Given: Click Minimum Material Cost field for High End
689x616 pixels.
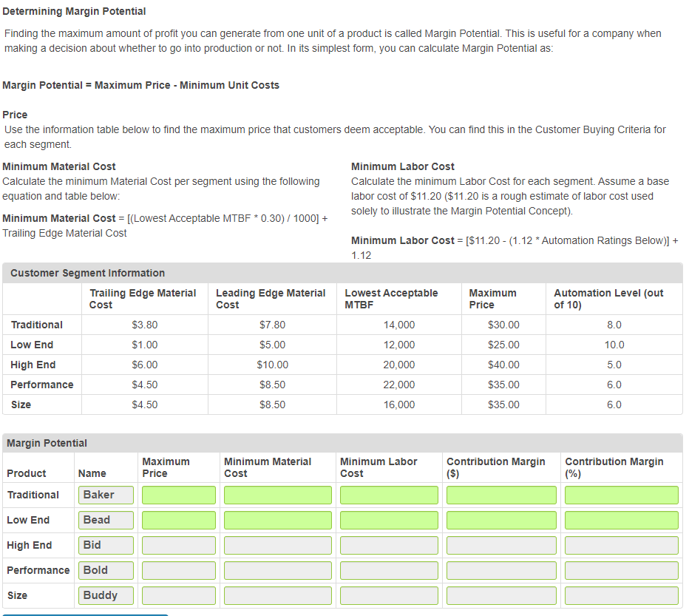Looking at the screenshot, I should coord(278,545).
